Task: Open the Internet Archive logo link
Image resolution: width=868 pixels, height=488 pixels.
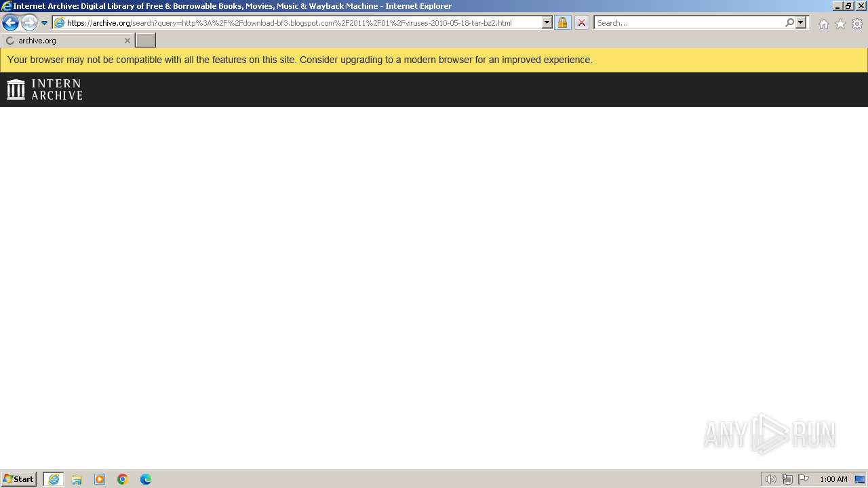Action: point(45,89)
